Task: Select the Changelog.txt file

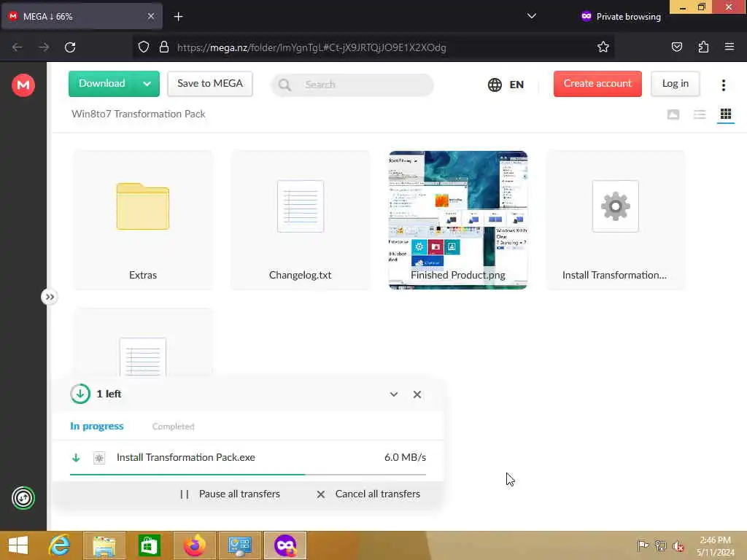Action: tap(300, 220)
